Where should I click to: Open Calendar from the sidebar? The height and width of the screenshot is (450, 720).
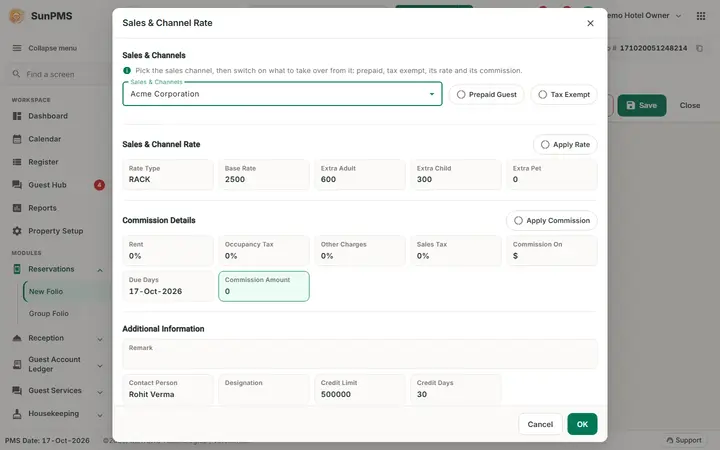[x=45, y=139]
